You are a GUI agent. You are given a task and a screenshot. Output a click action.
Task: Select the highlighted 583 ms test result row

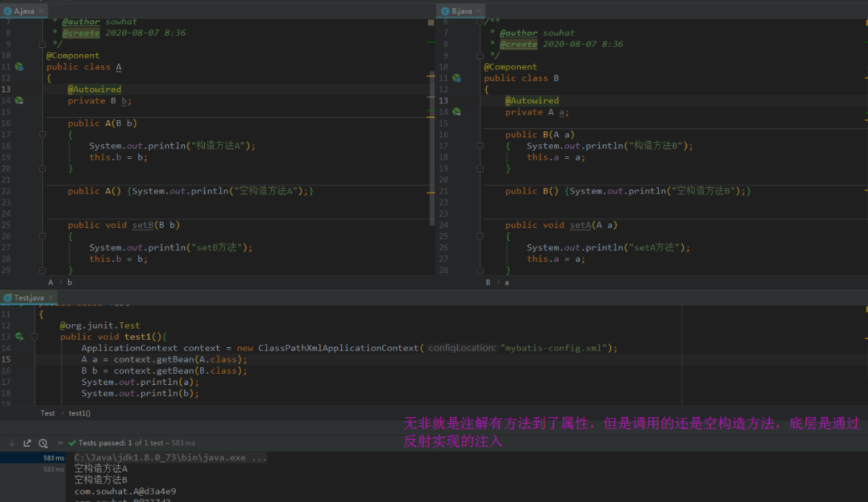click(33, 458)
